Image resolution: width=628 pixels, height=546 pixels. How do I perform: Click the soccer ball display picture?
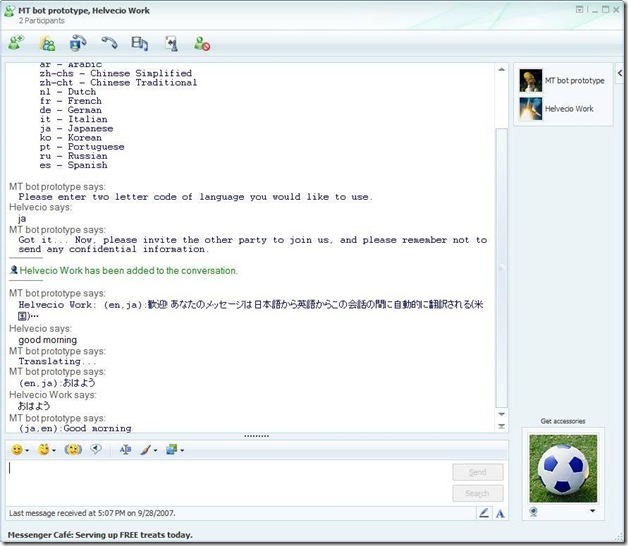tap(562, 468)
